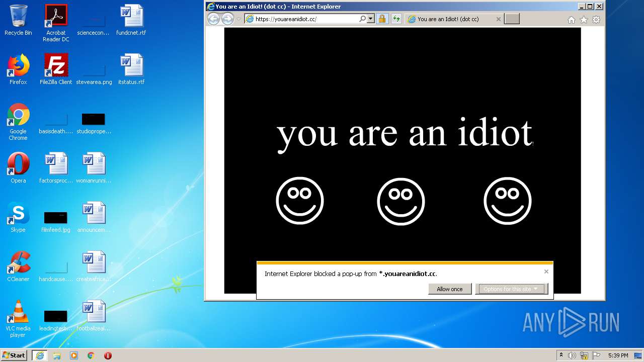This screenshot has width=644, height=362.
Task: Open Chrome taskbar icon
Action: point(91,355)
